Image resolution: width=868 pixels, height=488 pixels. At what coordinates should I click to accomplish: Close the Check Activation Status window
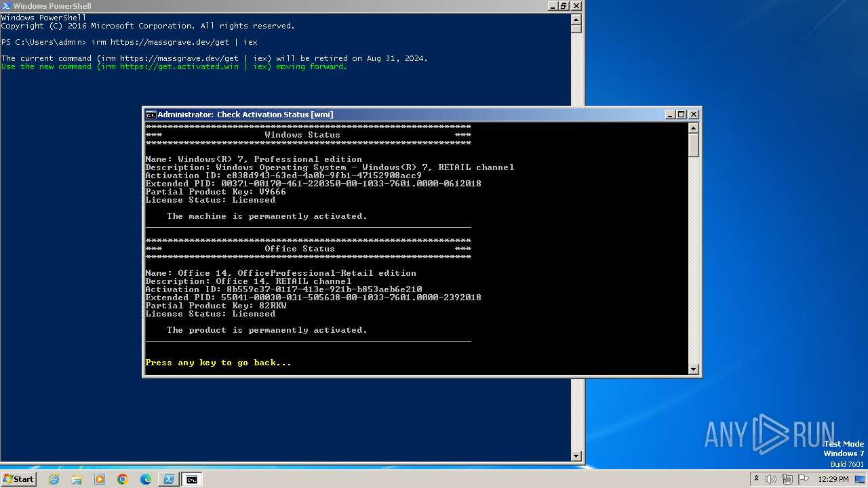tap(694, 115)
